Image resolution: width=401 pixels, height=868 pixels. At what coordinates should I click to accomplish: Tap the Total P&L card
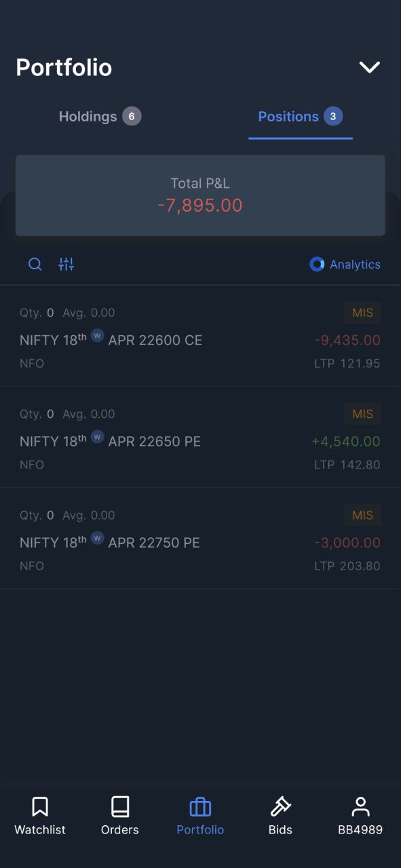click(x=200, y=195)
